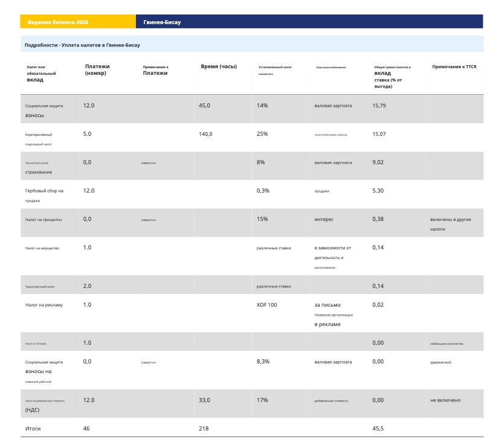Click note 'включены в другие налоги'
496x448 pixels.
(451, 224)
